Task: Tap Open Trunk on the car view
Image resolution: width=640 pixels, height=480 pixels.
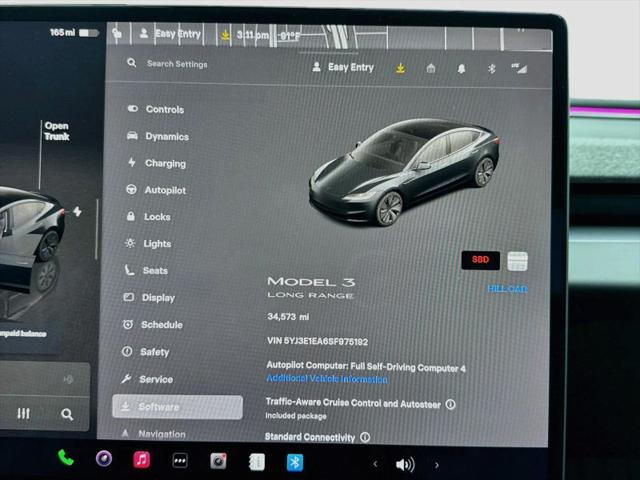Action: point(57,131)
